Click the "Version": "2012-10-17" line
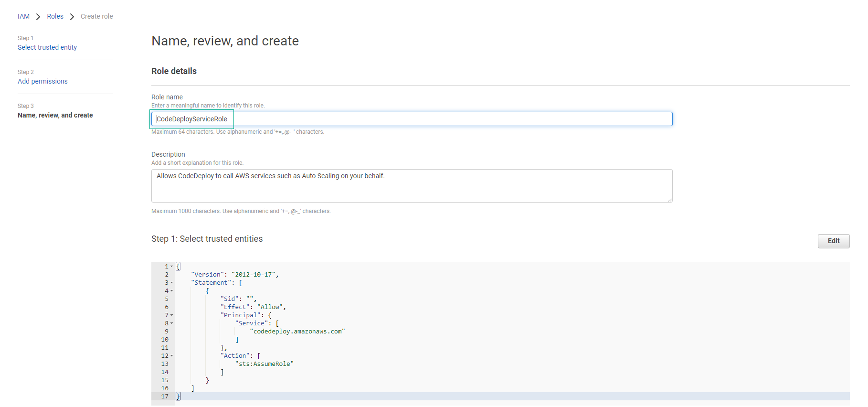 coord(234,275)
